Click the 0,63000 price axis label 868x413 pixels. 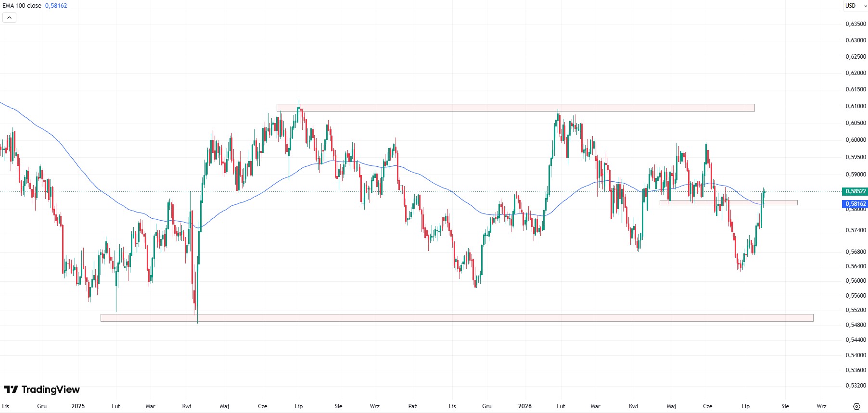click(x=855, y=40)
